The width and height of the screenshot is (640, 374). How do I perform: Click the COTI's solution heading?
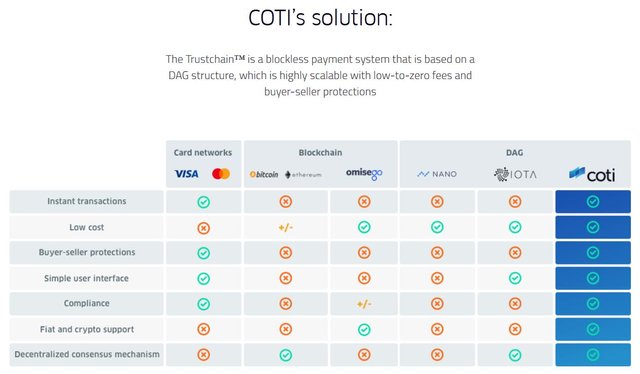(320, 18)
